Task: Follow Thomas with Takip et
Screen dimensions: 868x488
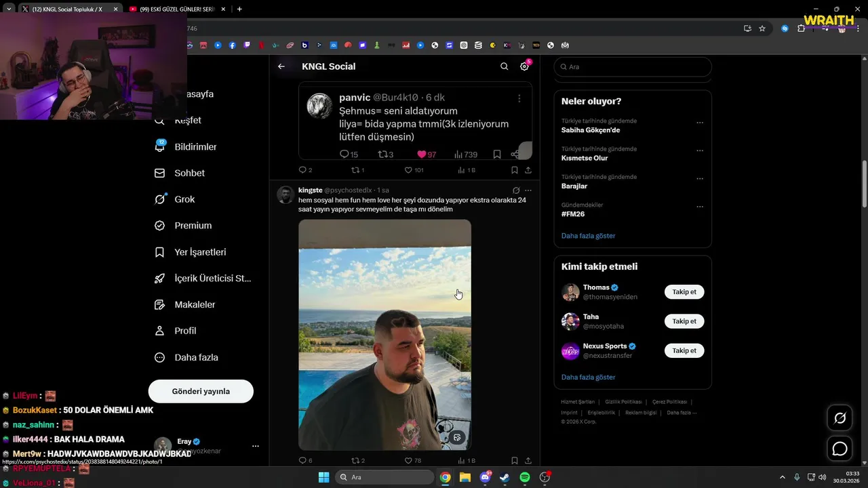Action: [x=684, y=292]
